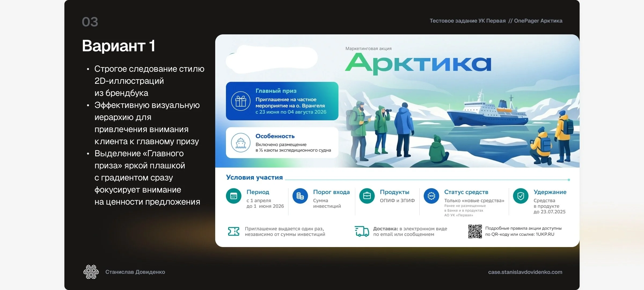Select the shield icon next to Удержание
Viewport: 644px width, 290px height.
521,196
